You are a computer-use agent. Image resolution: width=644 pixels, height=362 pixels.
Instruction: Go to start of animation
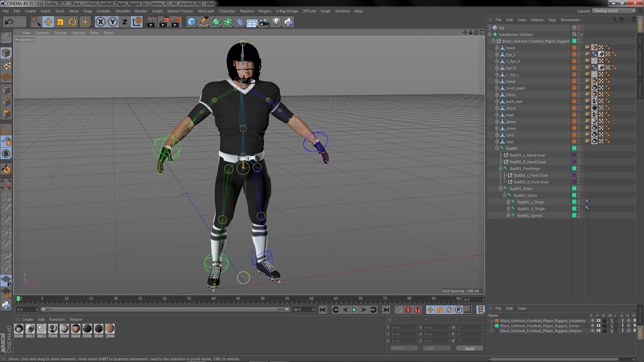point(323,310)
